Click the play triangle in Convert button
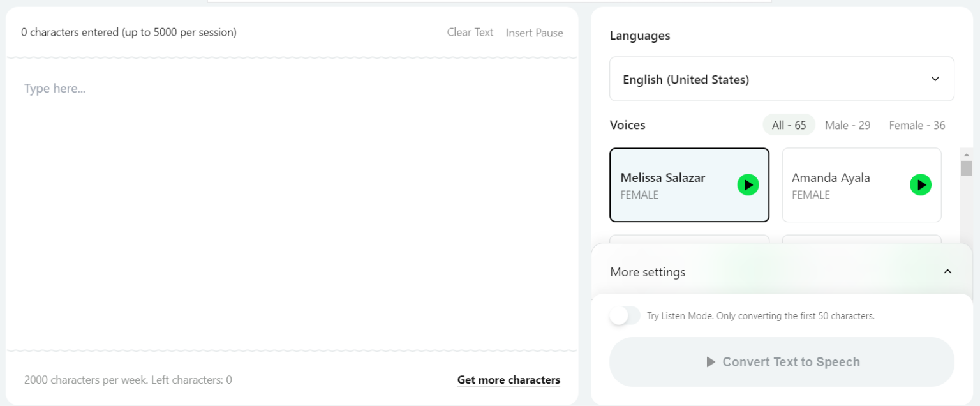The height and width of the screenshot is (406, 980). tap(711, 362)
